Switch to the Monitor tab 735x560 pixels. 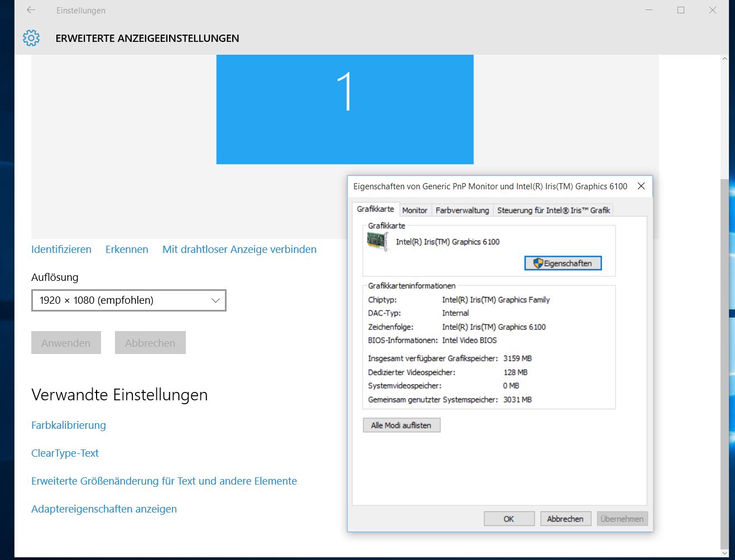(x=415, y=210)
